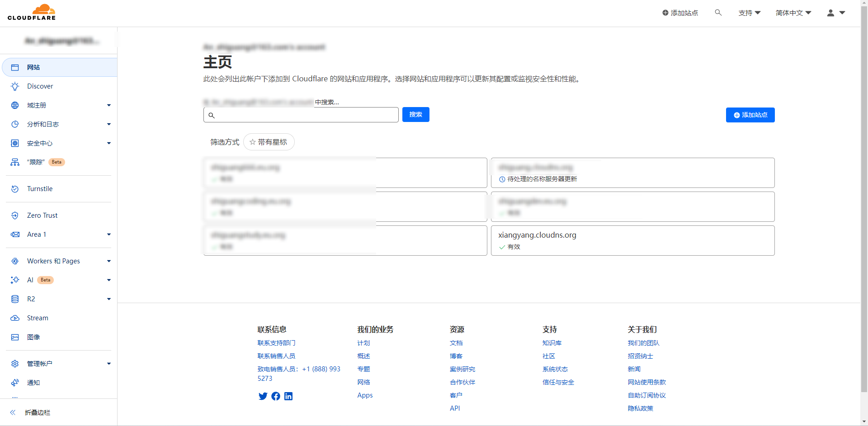The height and width of the screenshot is (426, 868).
Task: Toggle the 带有星标 starred filter
Action: pos(269,142)
